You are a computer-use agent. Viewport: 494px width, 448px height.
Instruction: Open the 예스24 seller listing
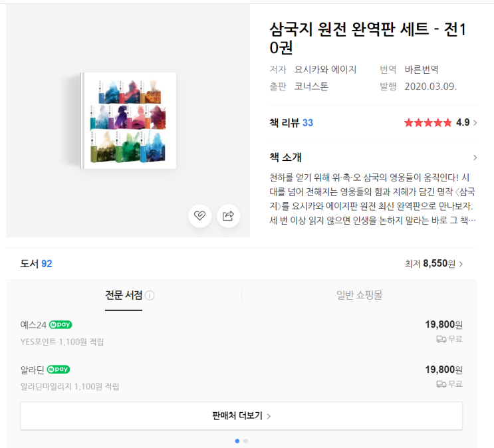[33, 325]
